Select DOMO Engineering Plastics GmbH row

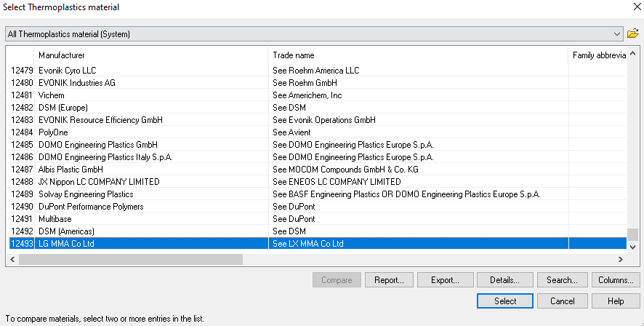click(x=318, y=144)
